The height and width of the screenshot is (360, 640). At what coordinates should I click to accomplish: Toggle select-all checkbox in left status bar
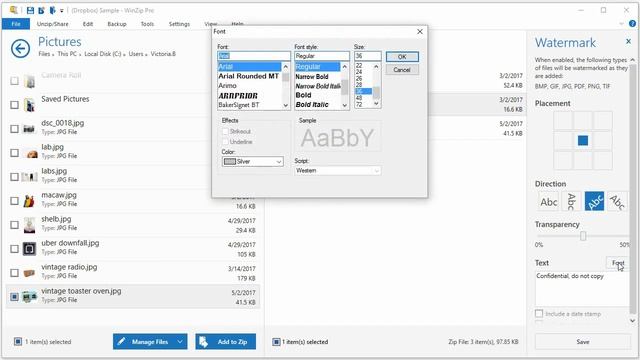click(18, 341)
